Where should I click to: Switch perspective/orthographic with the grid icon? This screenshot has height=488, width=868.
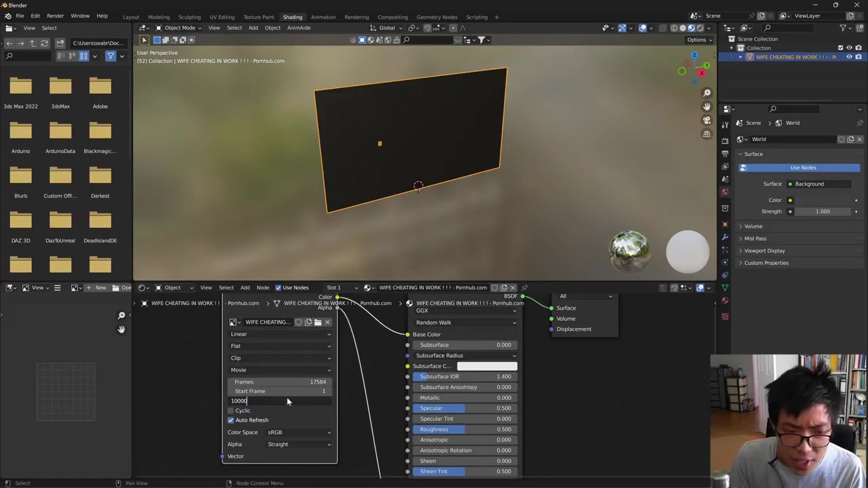pyautogui.click(x=707, y=134)
